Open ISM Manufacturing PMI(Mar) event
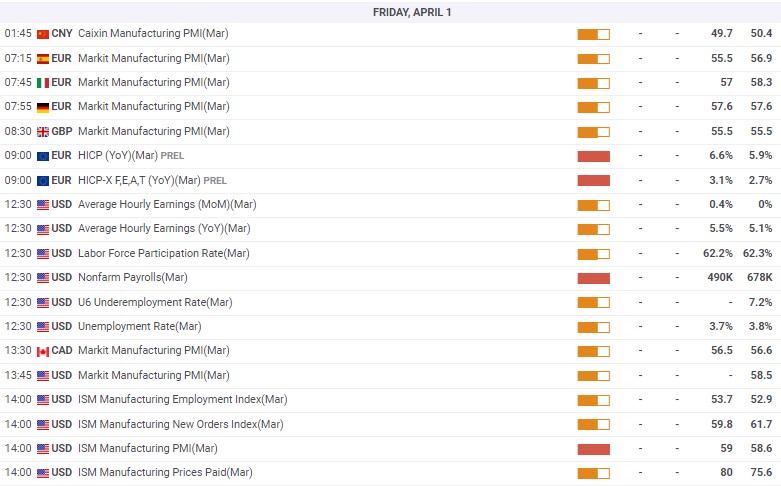 (148, 448)
